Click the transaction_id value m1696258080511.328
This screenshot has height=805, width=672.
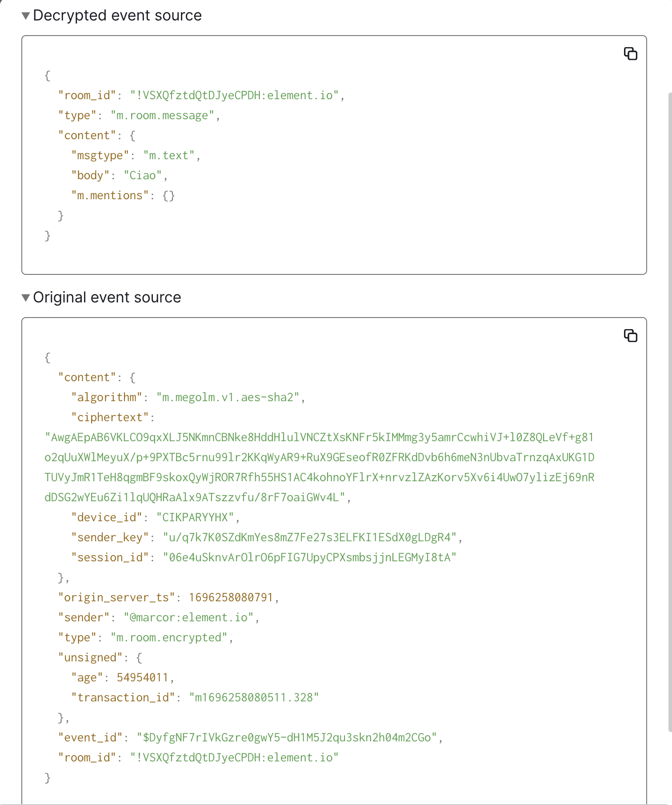254,698
